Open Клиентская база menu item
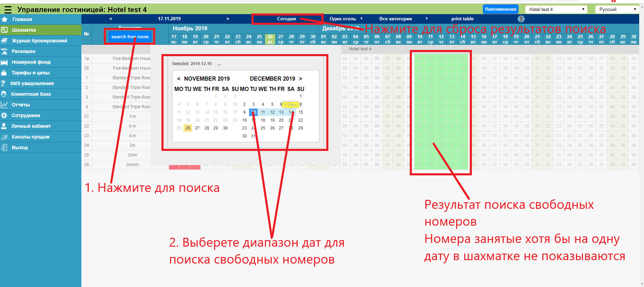This screenshot has height=287, width=644. click(x=31, y=94)
